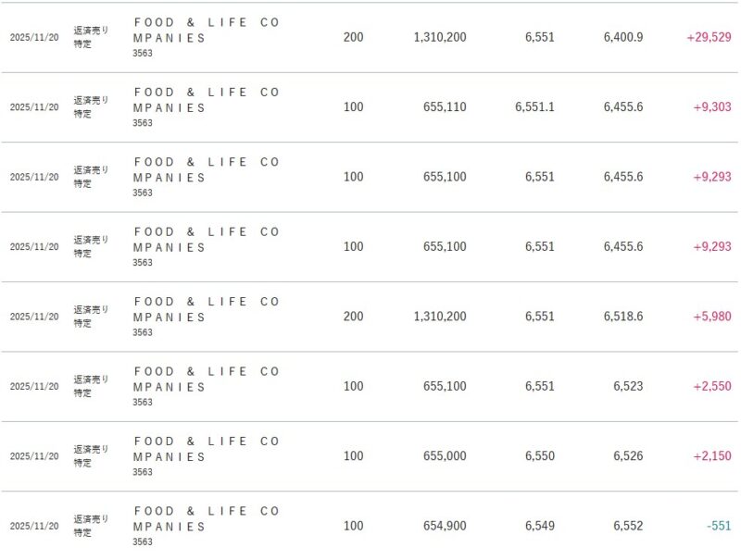Click the 6,523 acquisition price
The height and width of the screenshot is (560, 741).
click(x=627, y=386)
